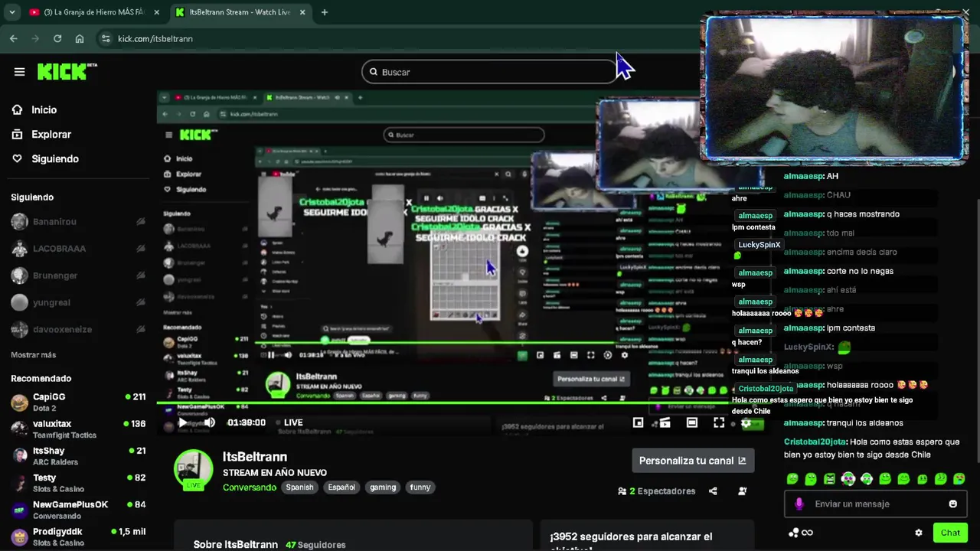Expand Mostrar más under Siguiendo

pyautogui.click(x=33, y=355)
